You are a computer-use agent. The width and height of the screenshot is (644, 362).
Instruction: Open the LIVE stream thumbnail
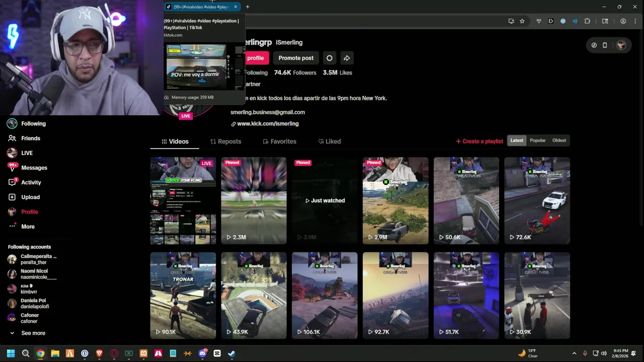[x=183, y=201]
